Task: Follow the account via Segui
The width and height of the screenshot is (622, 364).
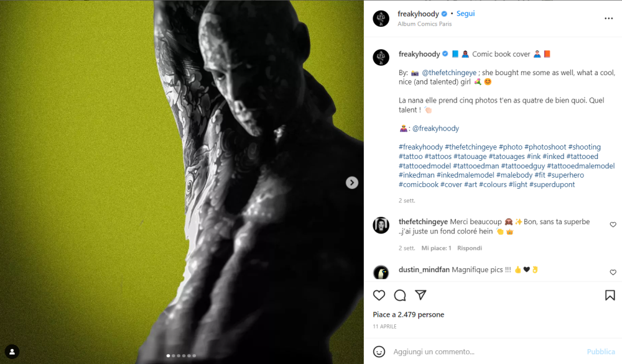Action: coord(465,14)
